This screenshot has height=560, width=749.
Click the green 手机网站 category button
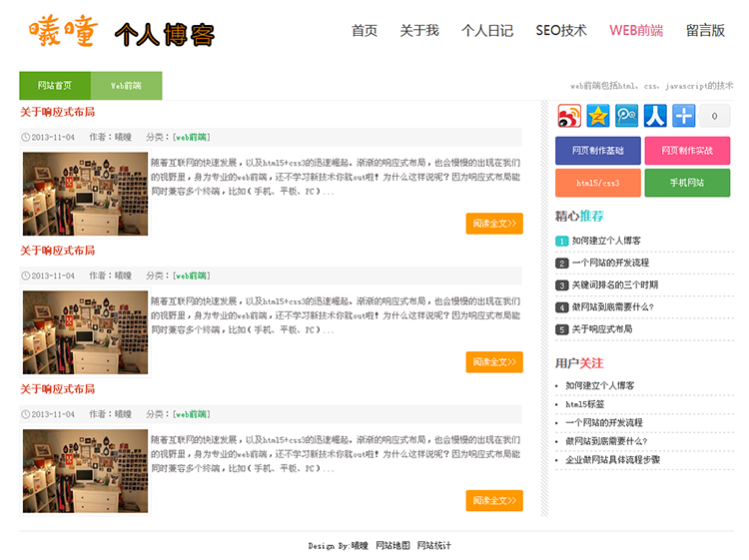coord(687,183)
